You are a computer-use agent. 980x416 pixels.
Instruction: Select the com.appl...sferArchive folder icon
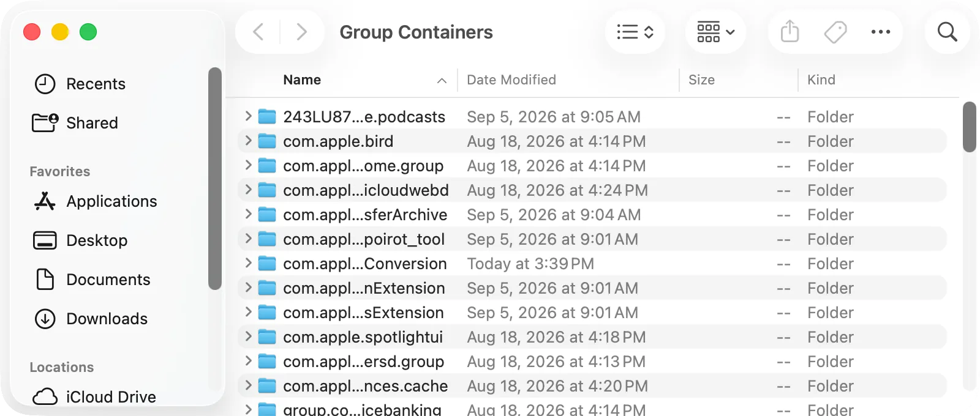(267, 214)
